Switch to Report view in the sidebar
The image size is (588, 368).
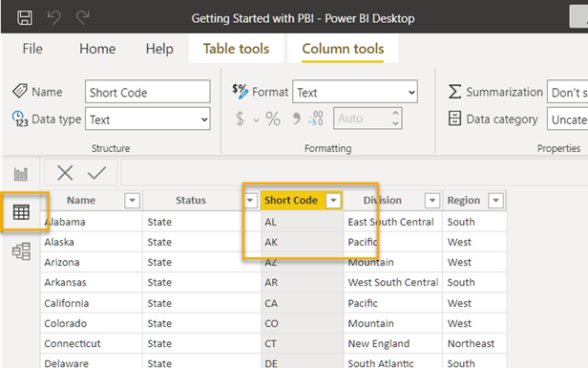21,174
